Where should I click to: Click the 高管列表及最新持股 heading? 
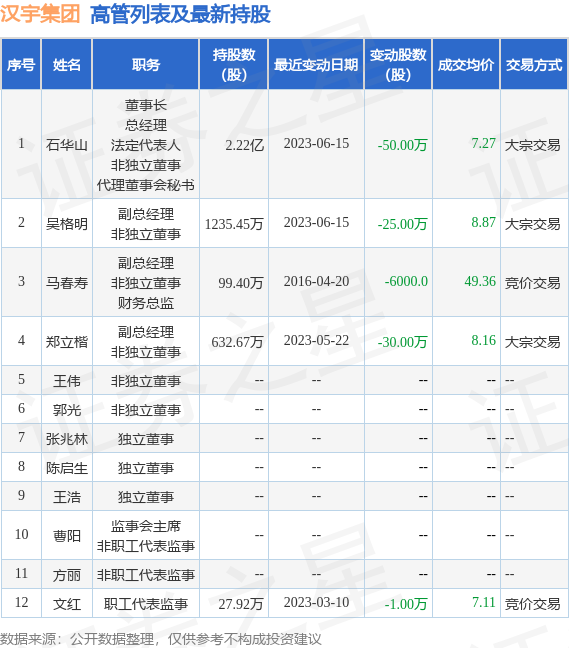180,14
